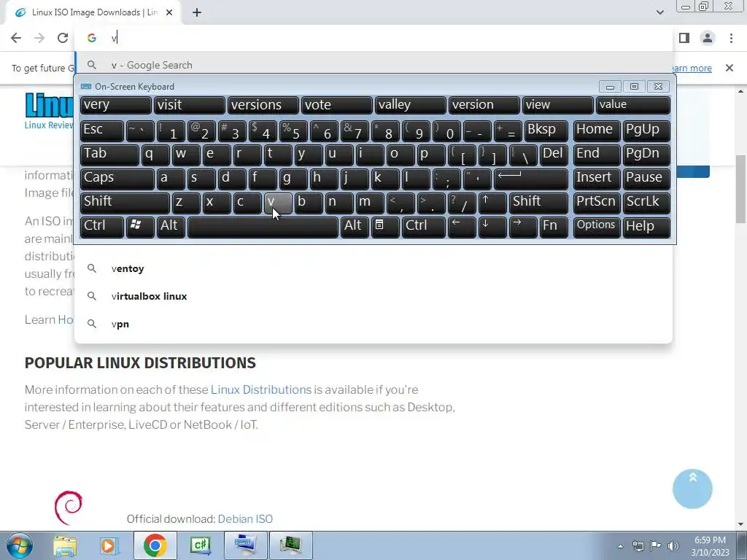
Task: Tap the right arrow key
Action: point(522,227)
